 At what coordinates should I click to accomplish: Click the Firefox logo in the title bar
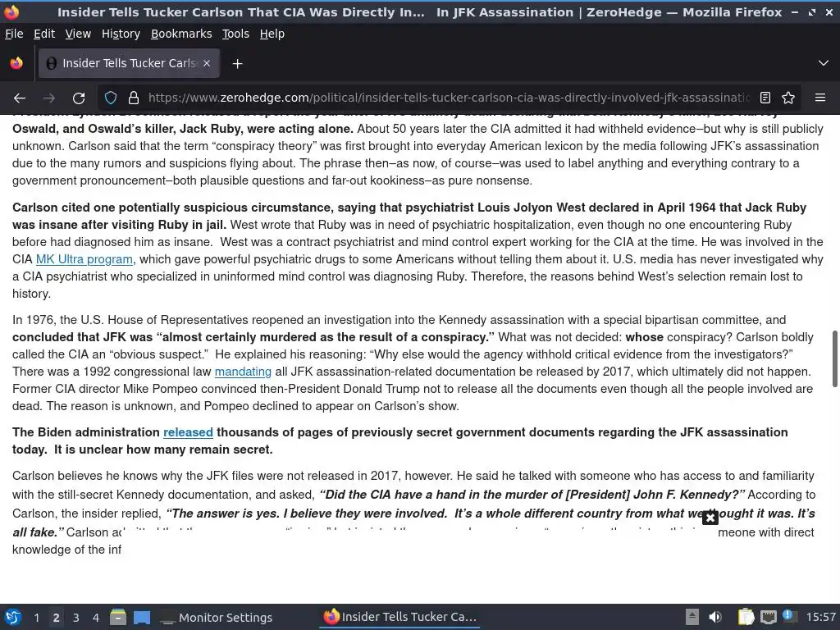click(x=11, y=11)
